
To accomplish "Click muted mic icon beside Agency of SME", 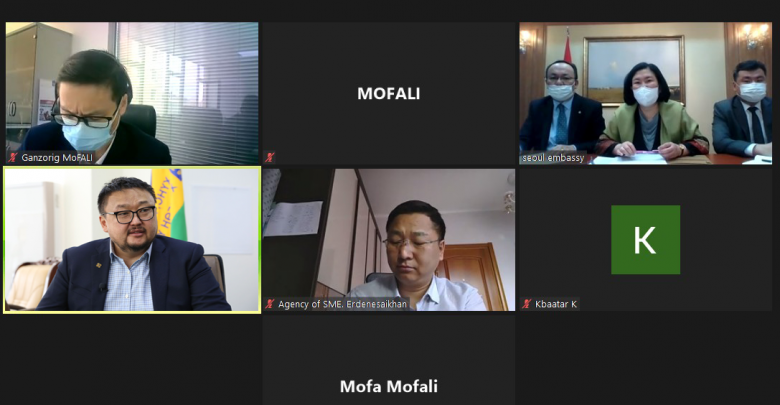I will 270,304.
